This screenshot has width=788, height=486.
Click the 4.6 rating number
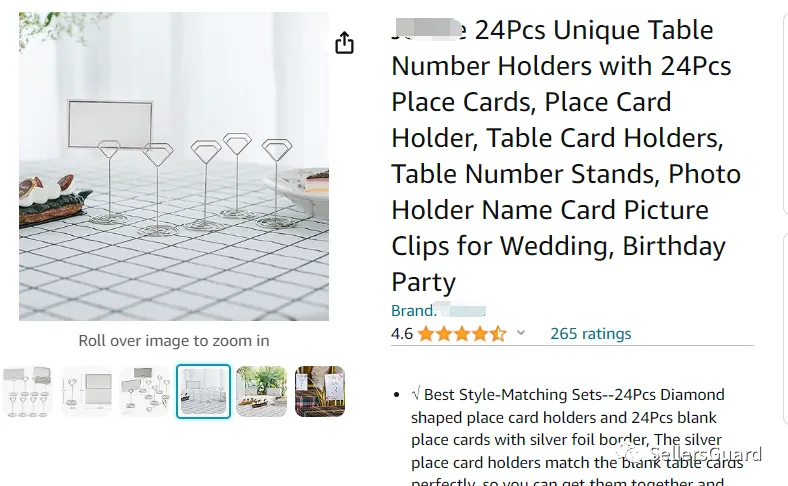402,334
